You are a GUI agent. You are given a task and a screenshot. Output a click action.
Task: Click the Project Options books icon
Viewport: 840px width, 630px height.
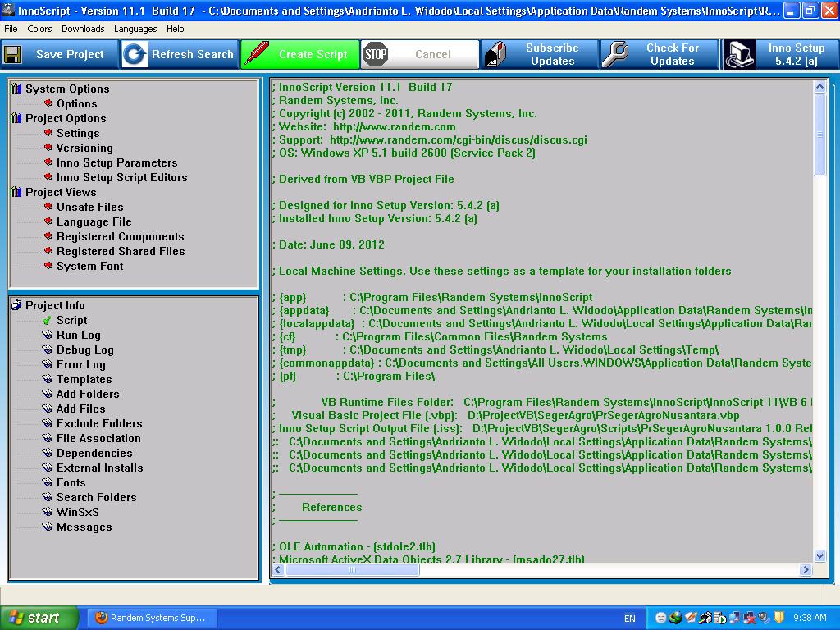[x=16, y=118]
